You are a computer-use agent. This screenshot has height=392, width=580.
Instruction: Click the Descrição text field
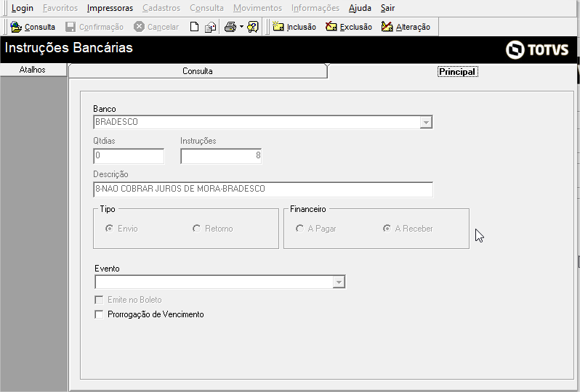point(263,189)
